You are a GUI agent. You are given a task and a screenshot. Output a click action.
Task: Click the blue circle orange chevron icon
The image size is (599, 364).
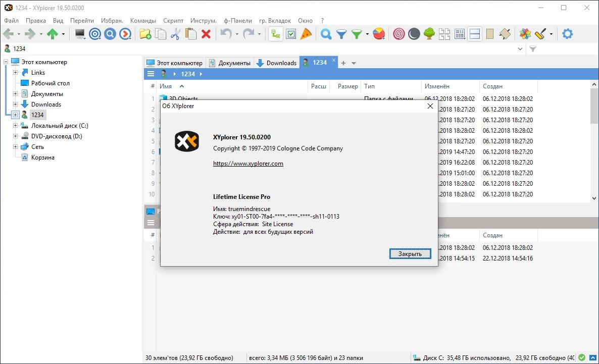coord(125,34)
